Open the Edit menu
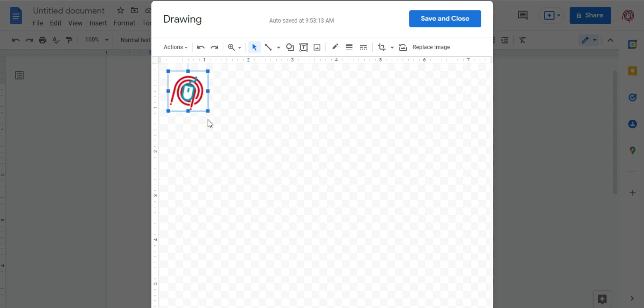Viewport: 644px width, 308px height. (56, 23)
